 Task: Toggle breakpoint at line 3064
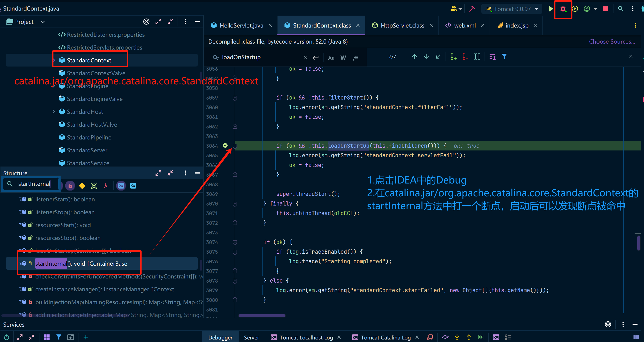[225, 145]
